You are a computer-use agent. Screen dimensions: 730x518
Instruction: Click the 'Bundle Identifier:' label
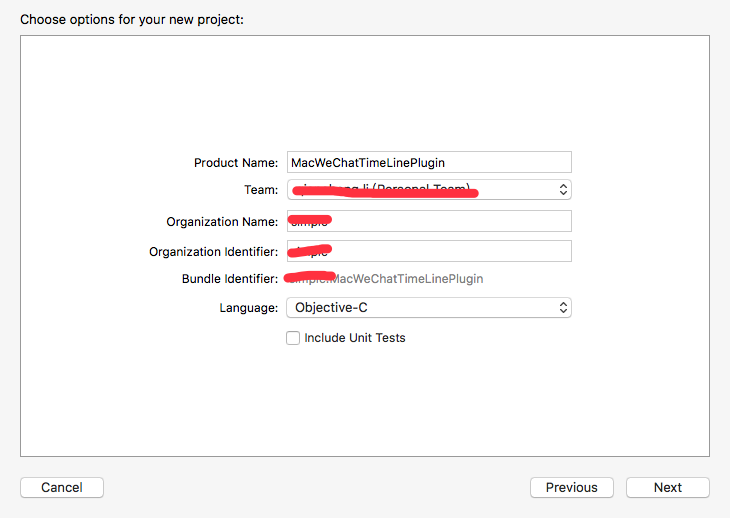tap(230, 279)
